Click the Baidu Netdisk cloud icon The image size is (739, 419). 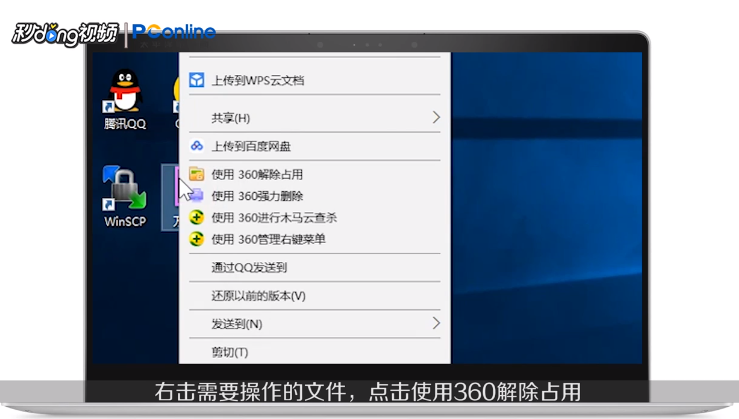tap(197, 146)
